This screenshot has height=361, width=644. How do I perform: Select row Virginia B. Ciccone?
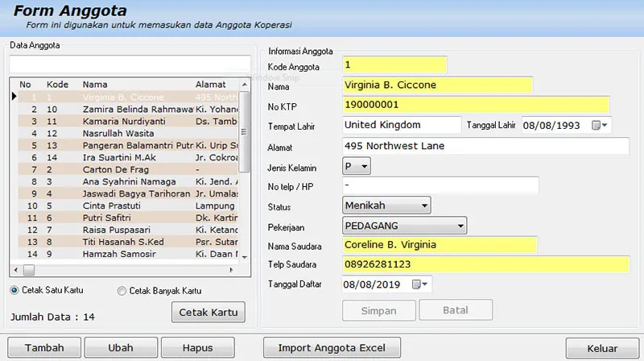pyautogui.click(x=128, y=98)
